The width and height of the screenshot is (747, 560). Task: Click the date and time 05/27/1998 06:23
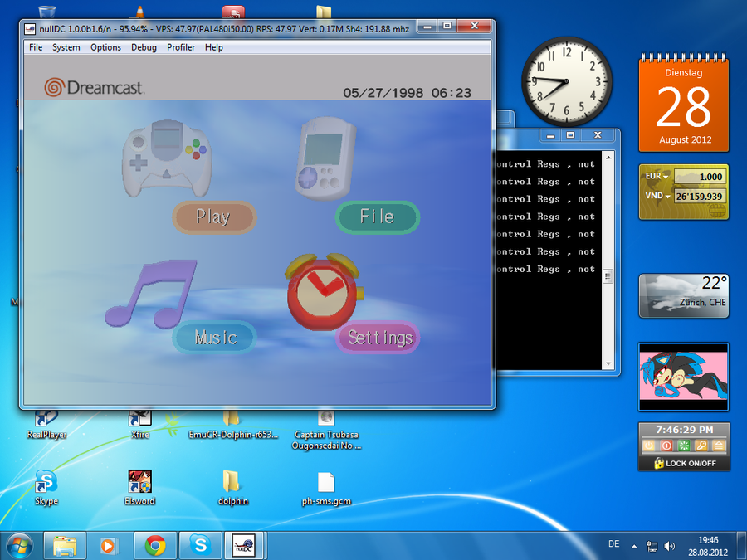[x=407, y=92]
